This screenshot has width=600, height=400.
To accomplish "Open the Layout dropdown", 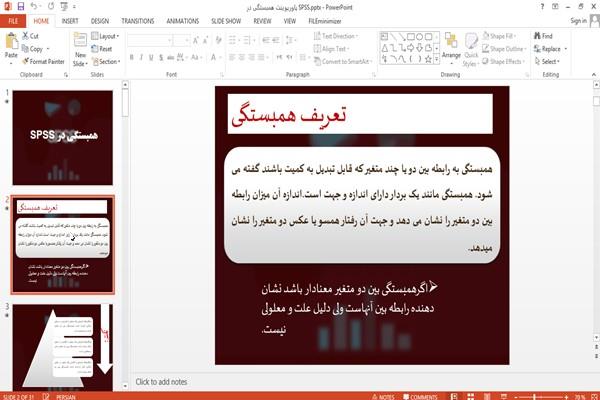I will tap(105, 36).
